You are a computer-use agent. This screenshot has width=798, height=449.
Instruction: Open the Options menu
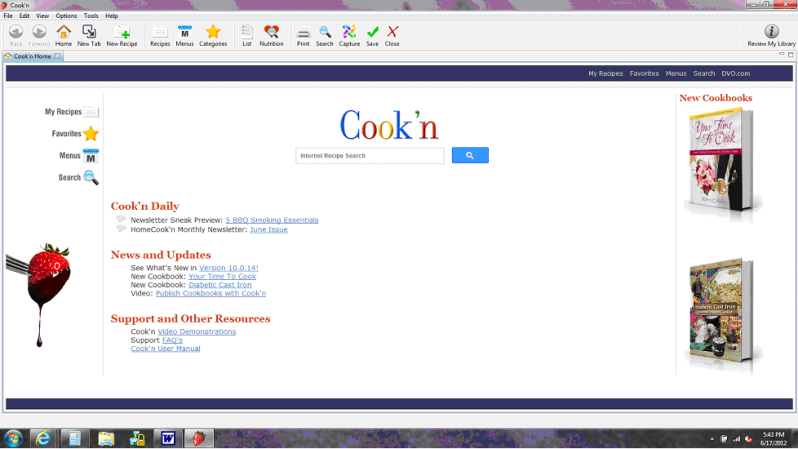click(x=66, y=16)
